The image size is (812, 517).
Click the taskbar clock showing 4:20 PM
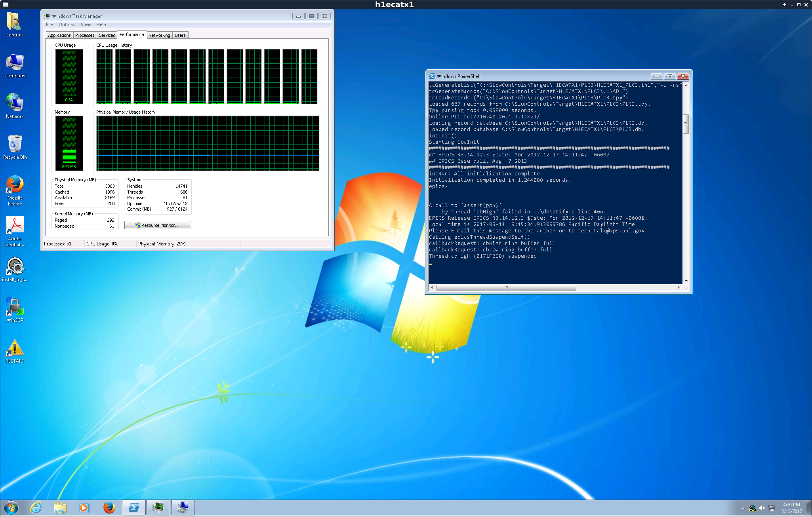791,508
